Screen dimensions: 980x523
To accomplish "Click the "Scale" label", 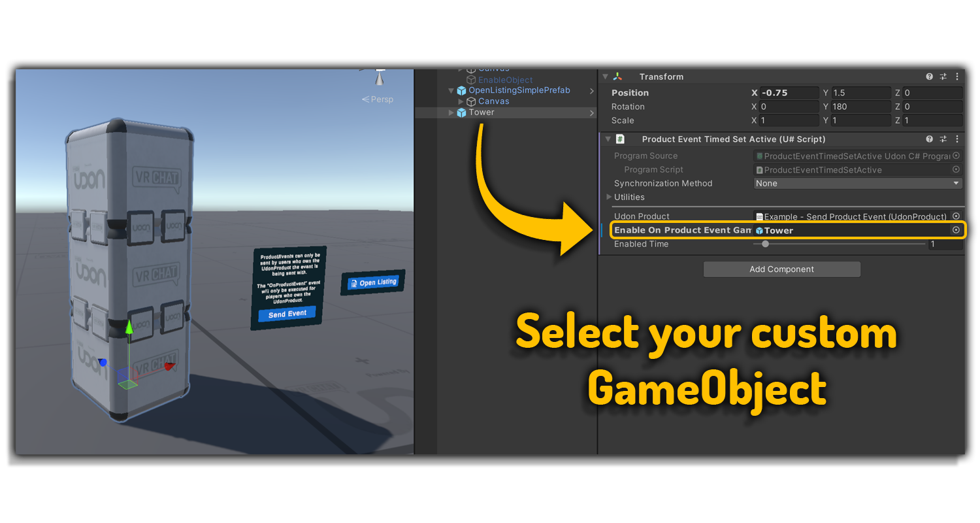I will [623, 120].
